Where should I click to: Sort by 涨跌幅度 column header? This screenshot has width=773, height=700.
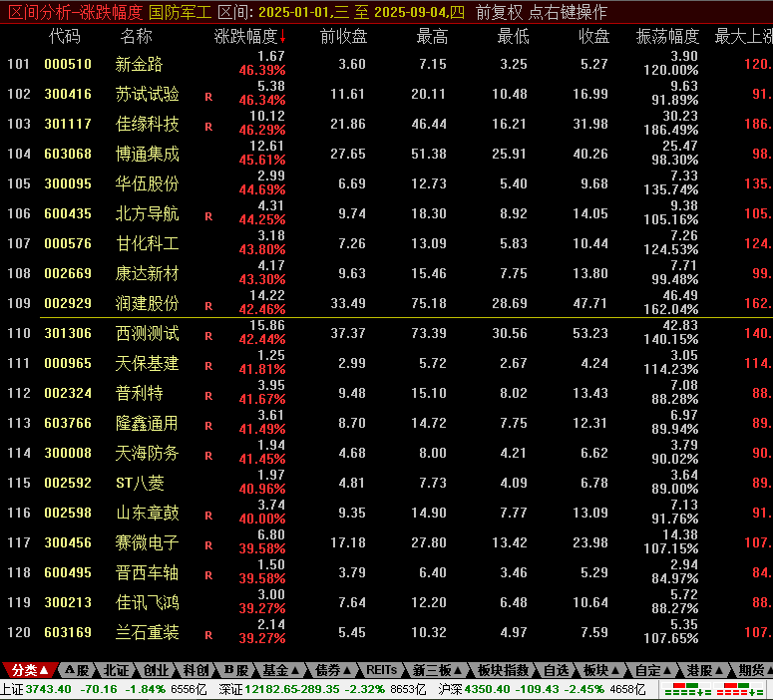pos(249,36)
